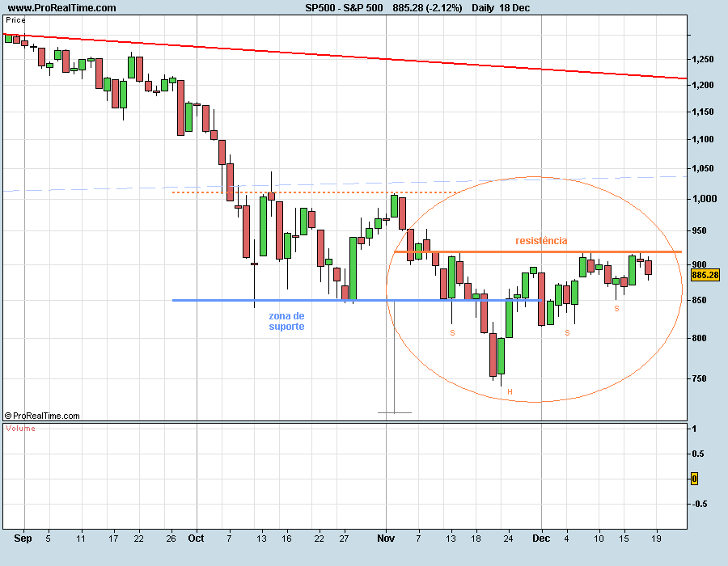The height and width of the screenshot is (566, 728).
Task: Click the Dec month label on time axis
Action: [x=541, y=539]
